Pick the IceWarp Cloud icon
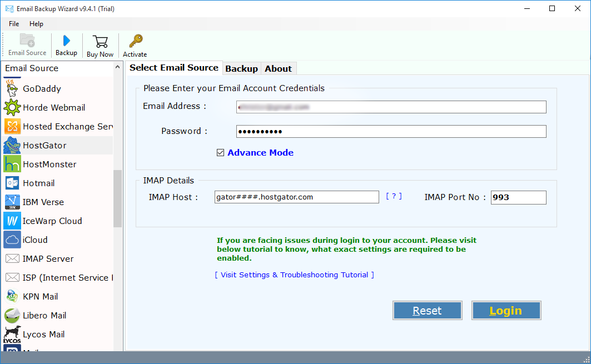This screenshot has height=364, width=591. (x=12, y=221)
